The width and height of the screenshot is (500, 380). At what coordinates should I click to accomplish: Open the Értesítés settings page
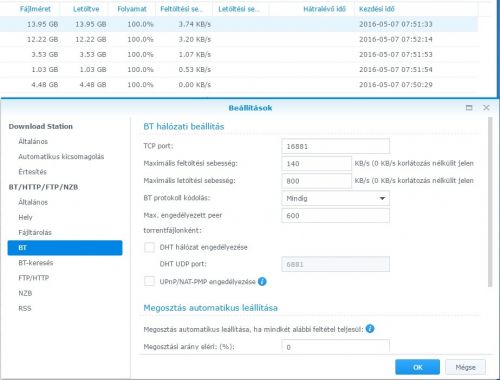32,172
